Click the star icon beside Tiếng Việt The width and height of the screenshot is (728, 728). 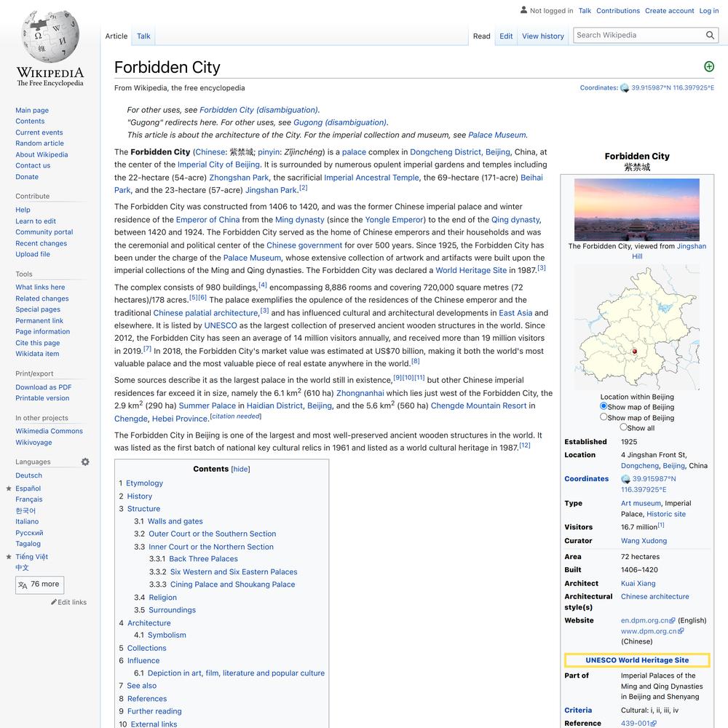[x=9, y=557]
